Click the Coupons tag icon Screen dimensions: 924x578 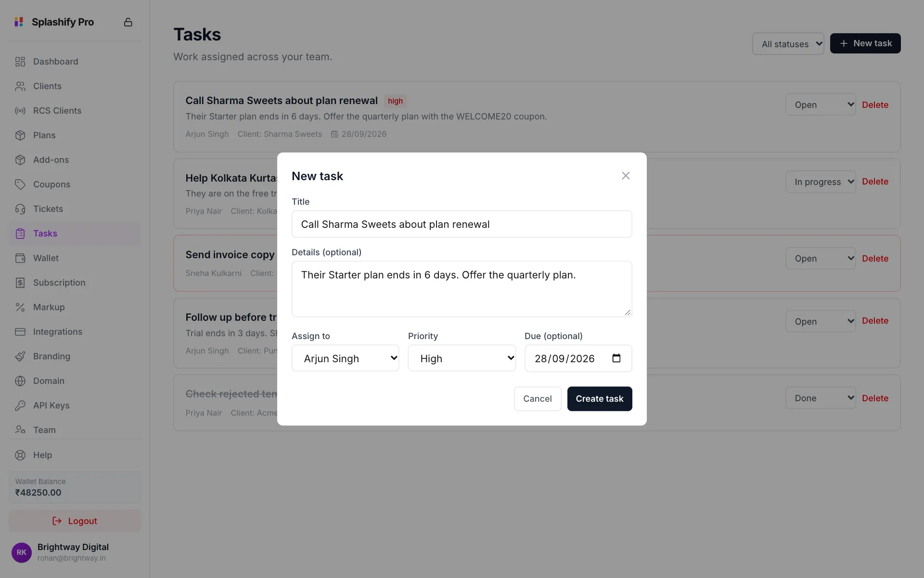[20, 184]
